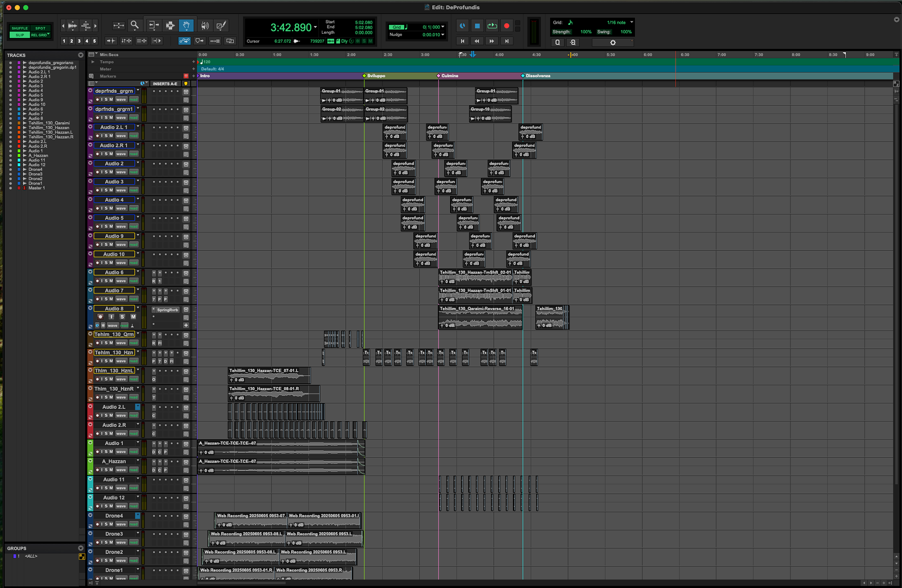Stop playback with the Stop button
This screenshot has width=902, height=588.
click(x=477, y=26)
